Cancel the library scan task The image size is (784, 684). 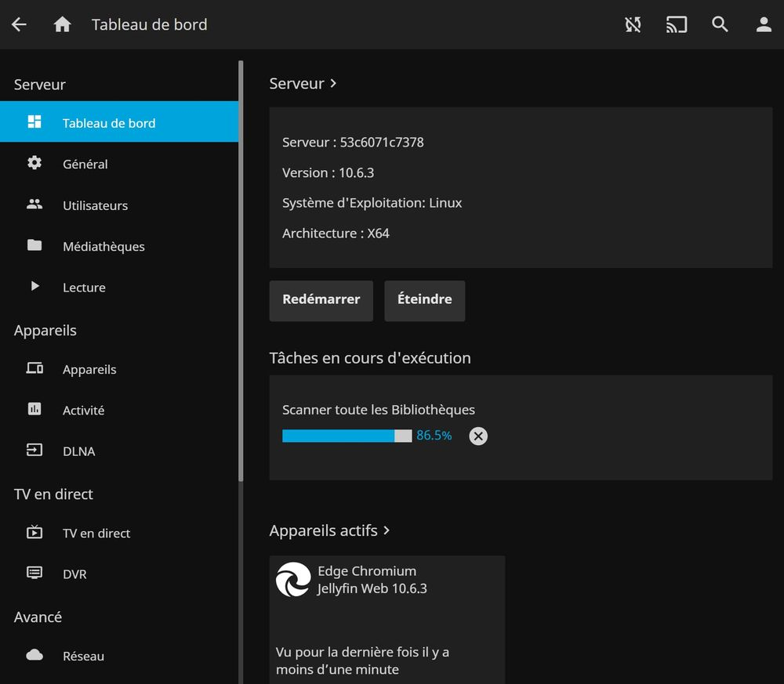478,436
